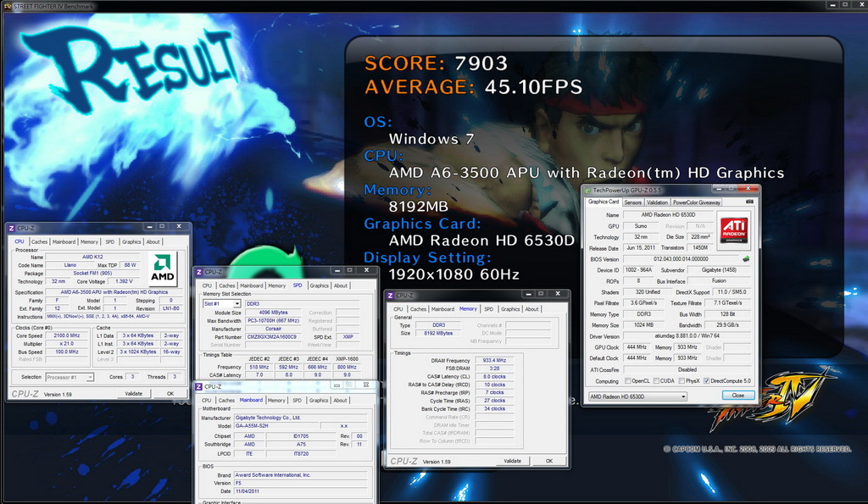
Task: Enable the OpenCL checkbox
Action: tap(628, 381)
